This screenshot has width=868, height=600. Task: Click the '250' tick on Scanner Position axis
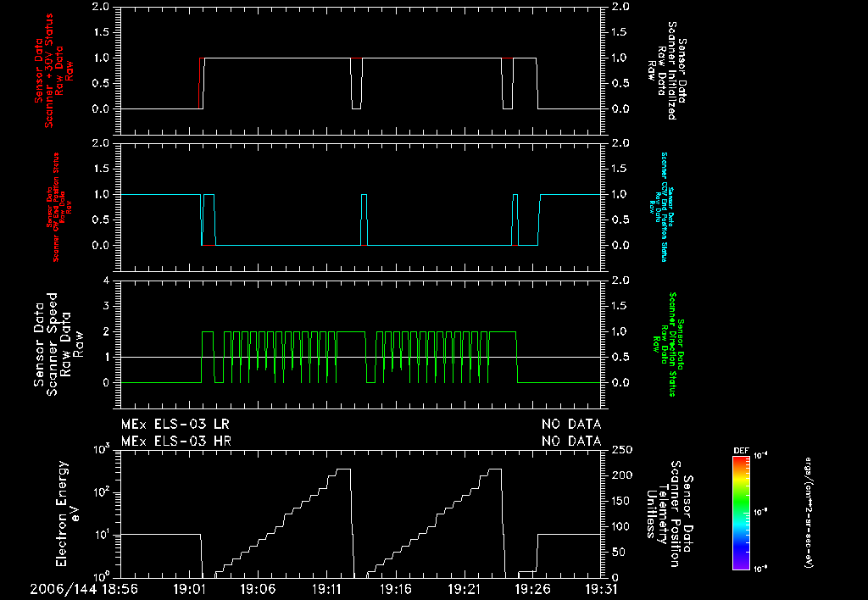(623, 449)
